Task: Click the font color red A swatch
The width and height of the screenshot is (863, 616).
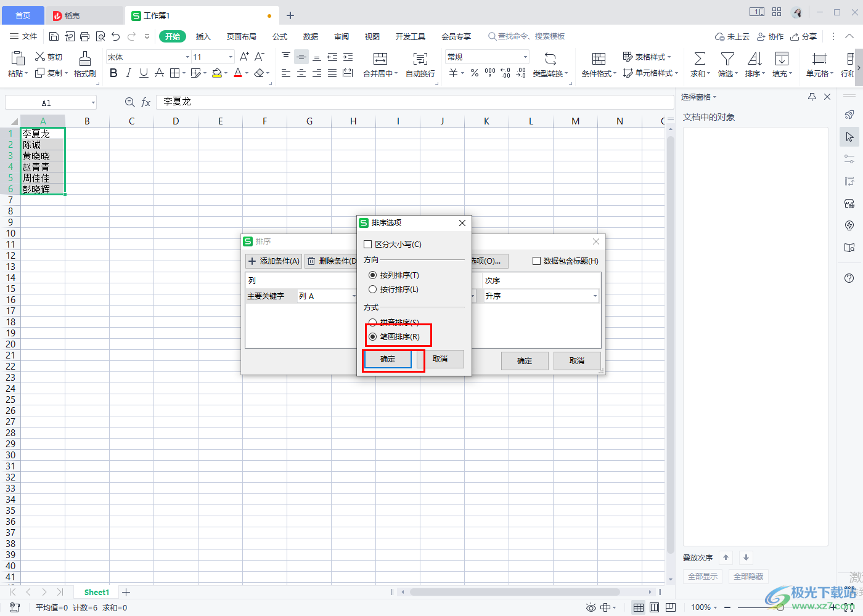Action: click(x=238, y=73)
